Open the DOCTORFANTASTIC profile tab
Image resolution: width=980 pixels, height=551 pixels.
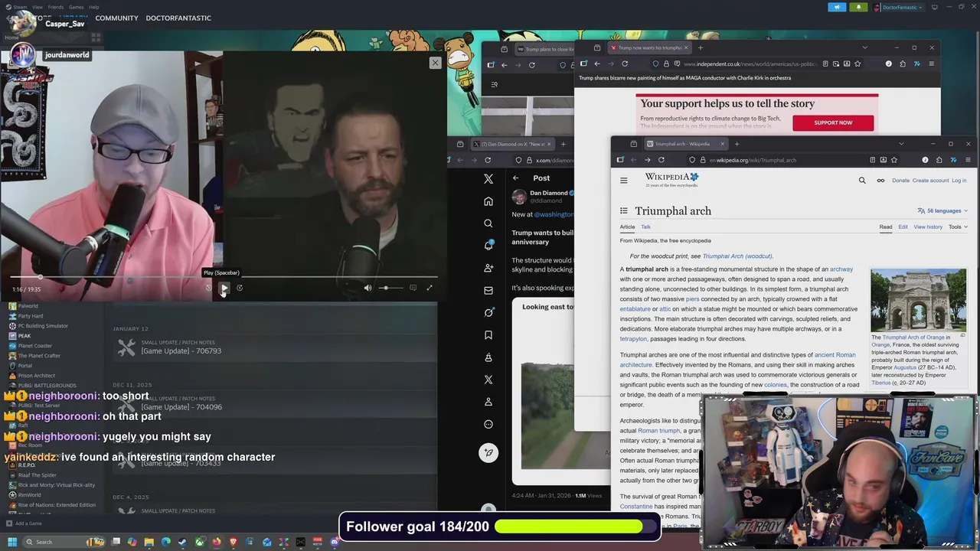click(x=178, y=18)
